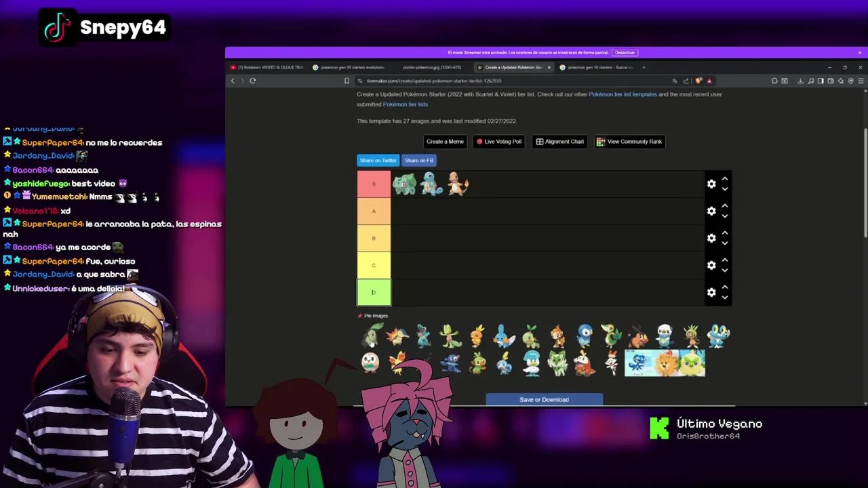Select the Scorbunny starter image
Image resolution: width=868 pixels, height=488 pixels.
click(611, 363)
